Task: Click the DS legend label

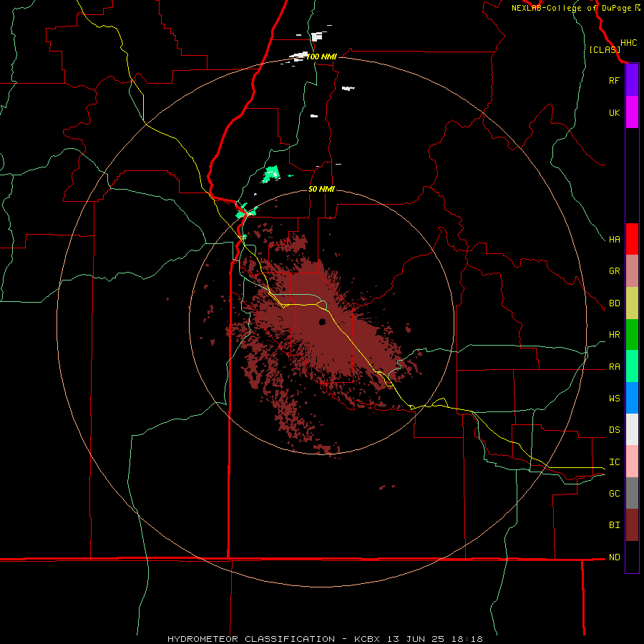Action: 614,430
